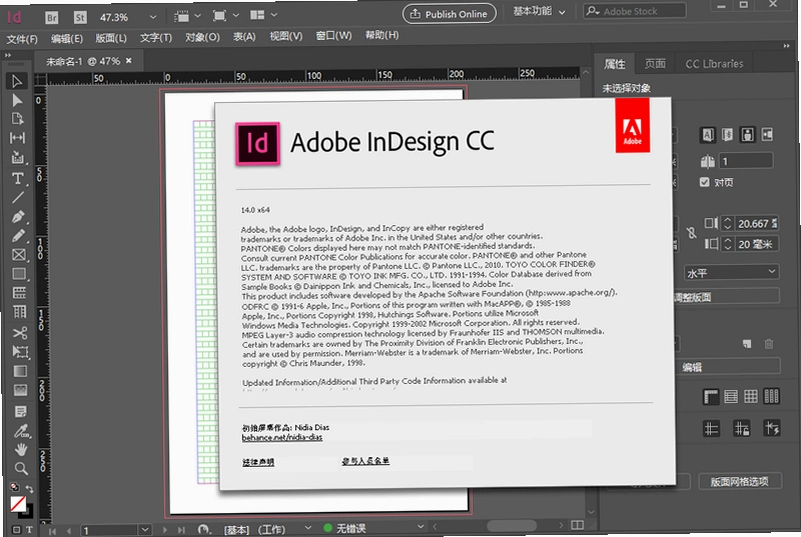Expand the 无错误 preflight menu arrow

tap(420, 526)
